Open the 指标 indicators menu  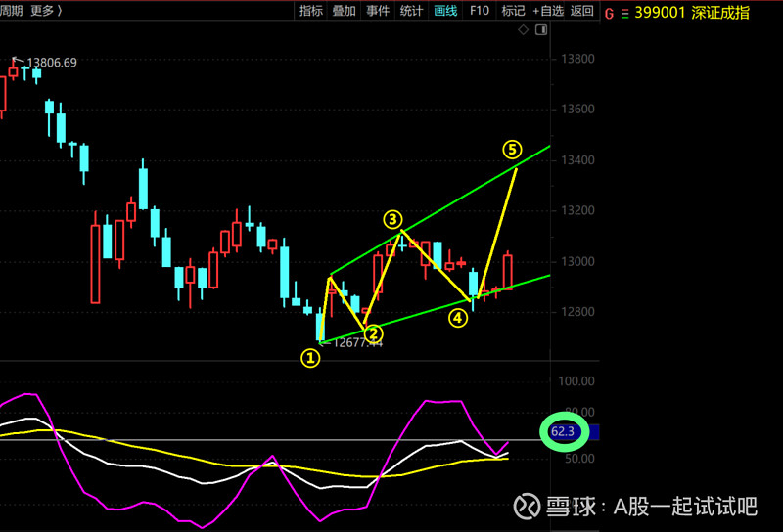pyautogui.click(x=311, y=11)
